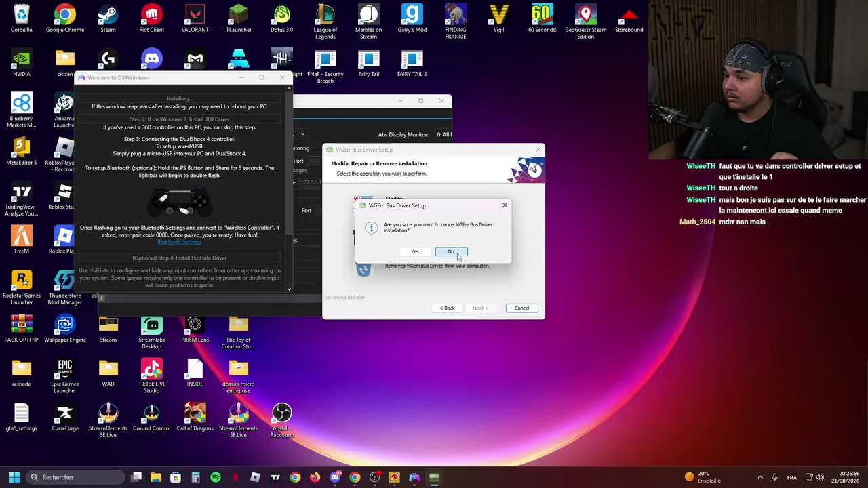Open the Abs Display Monitor dropdown
Image resolution: width=868 pixels, height=488 pixels.
pyautogui.click(x=444, y=134)
